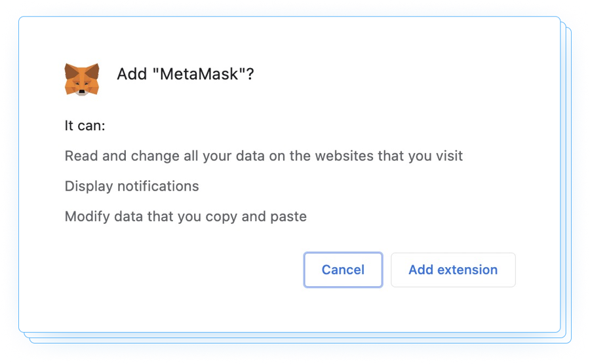Confirm with the Add extension button
The image size is (590, 364).
(453, 270)
